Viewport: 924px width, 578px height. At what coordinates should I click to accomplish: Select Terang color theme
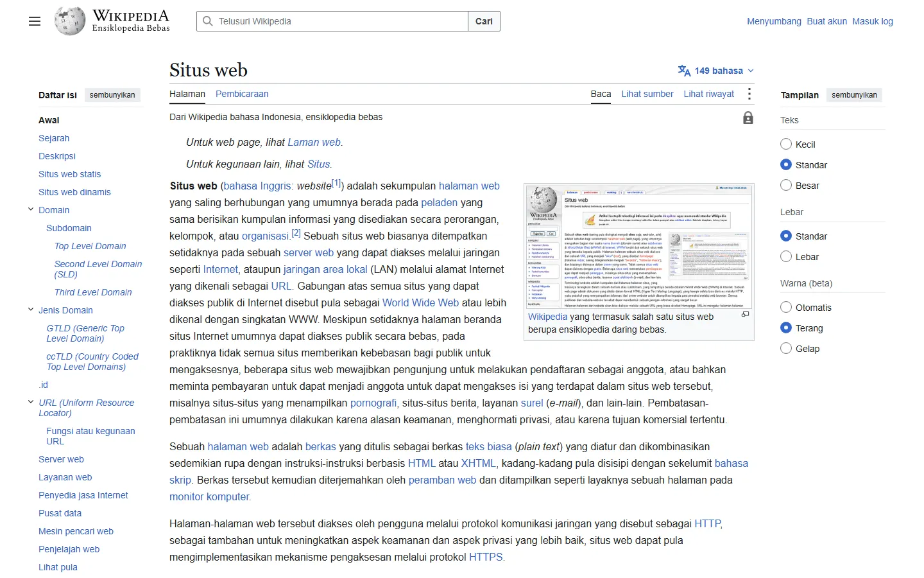click(x=786, y=328)
